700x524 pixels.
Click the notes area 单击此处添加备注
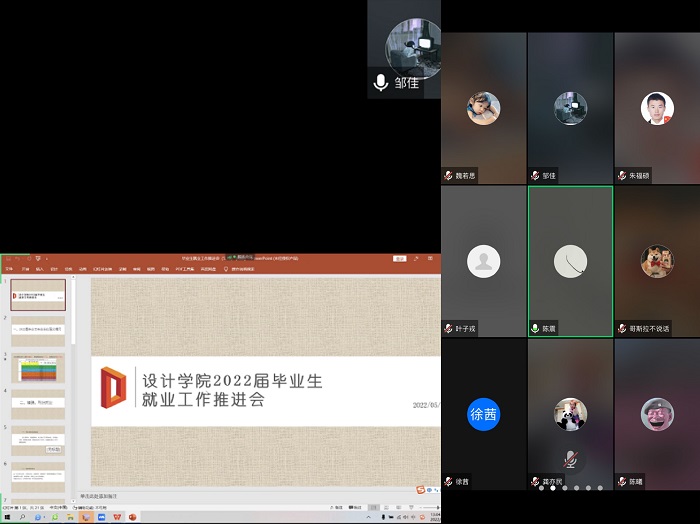coord(110,495)
